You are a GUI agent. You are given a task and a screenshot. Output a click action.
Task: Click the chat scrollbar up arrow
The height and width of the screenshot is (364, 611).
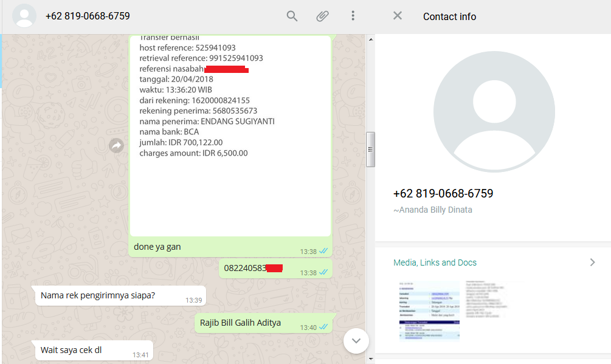click(371, 39)
